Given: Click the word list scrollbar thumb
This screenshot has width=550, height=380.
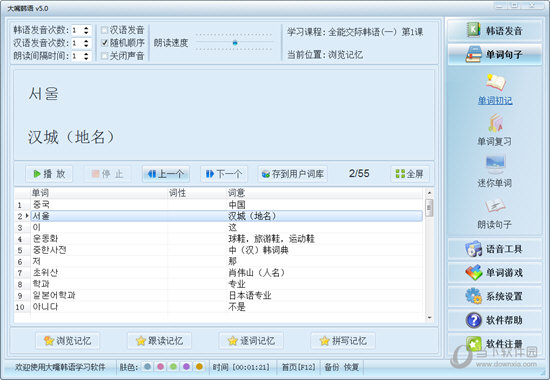Looking at the screenshot, I should click(429, 207).
